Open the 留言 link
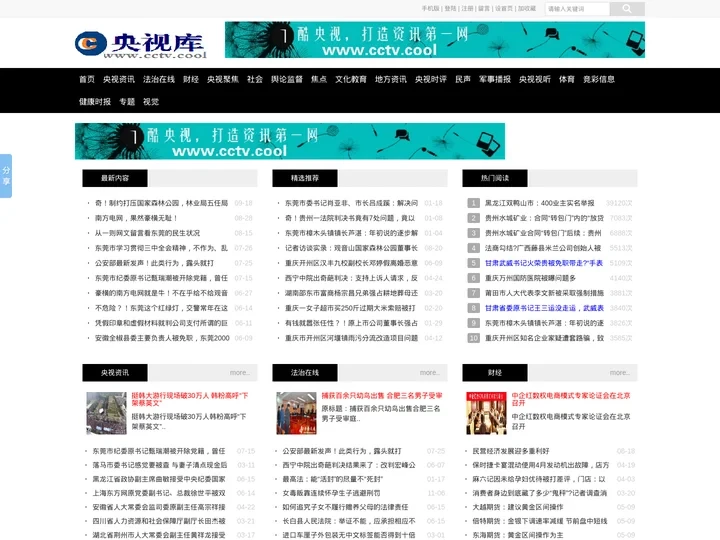This screenshot has width=720, height=540. [484, 8]
